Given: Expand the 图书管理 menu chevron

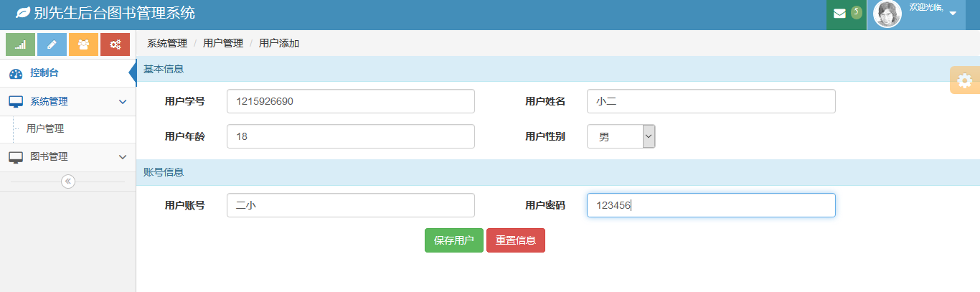Looking at the screenshot, I should (x=122, y=157).
